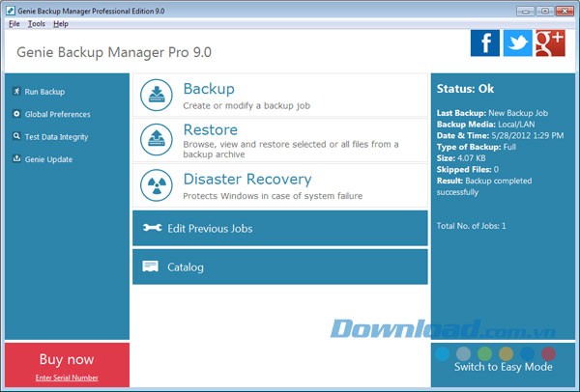Click the wrench icon for Edit Previous Jobs
Image resolution: width=580 pixels, height=392 pixels.
pos(153,228)
